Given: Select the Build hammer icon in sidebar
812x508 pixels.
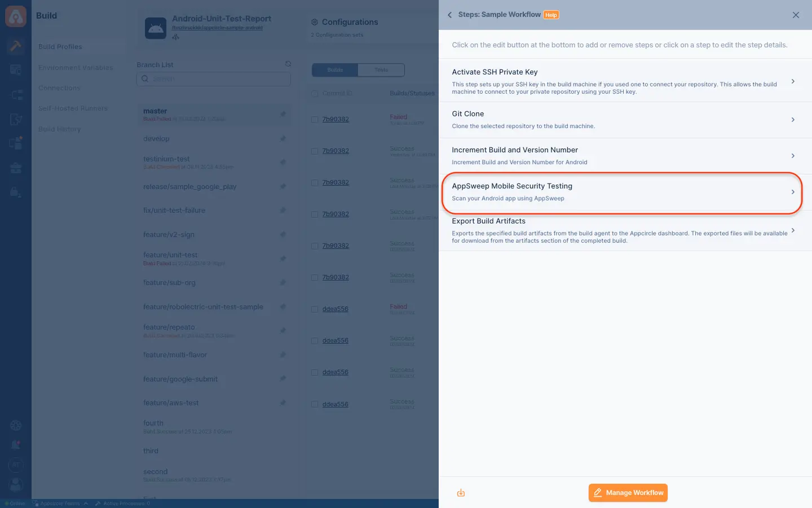Looking at the screenshot, I should (x=16, y=46).
